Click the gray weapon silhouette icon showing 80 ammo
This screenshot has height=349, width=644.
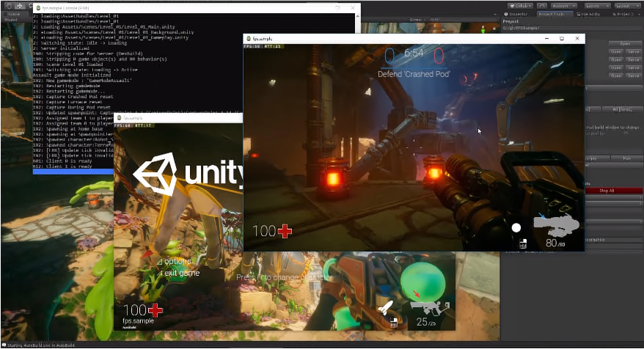click(x=556, y=225)
